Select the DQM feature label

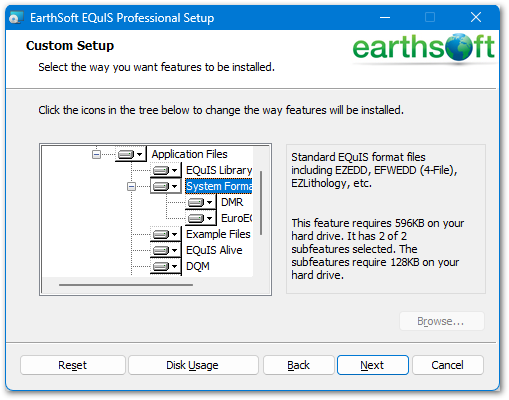198,266
